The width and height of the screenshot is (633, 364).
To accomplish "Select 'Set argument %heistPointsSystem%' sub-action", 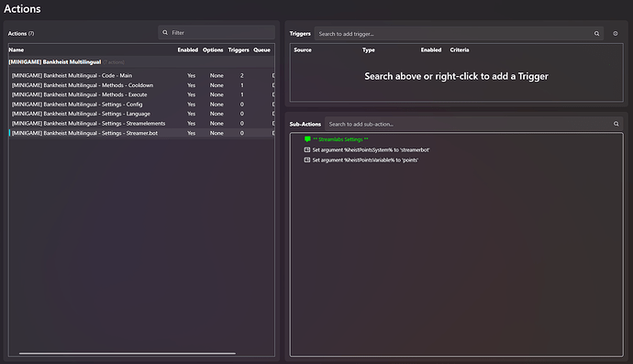I will pos(371,149).
